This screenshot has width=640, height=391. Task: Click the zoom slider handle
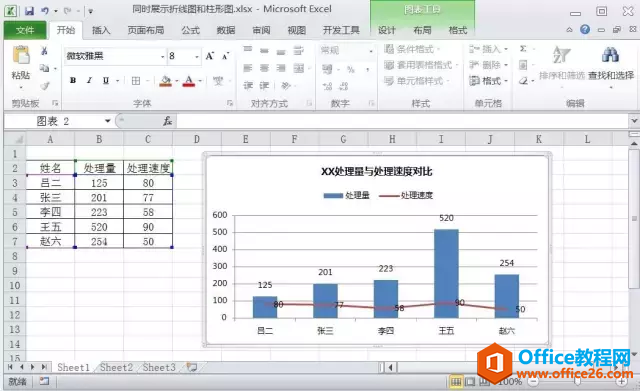tap(577, 382)
